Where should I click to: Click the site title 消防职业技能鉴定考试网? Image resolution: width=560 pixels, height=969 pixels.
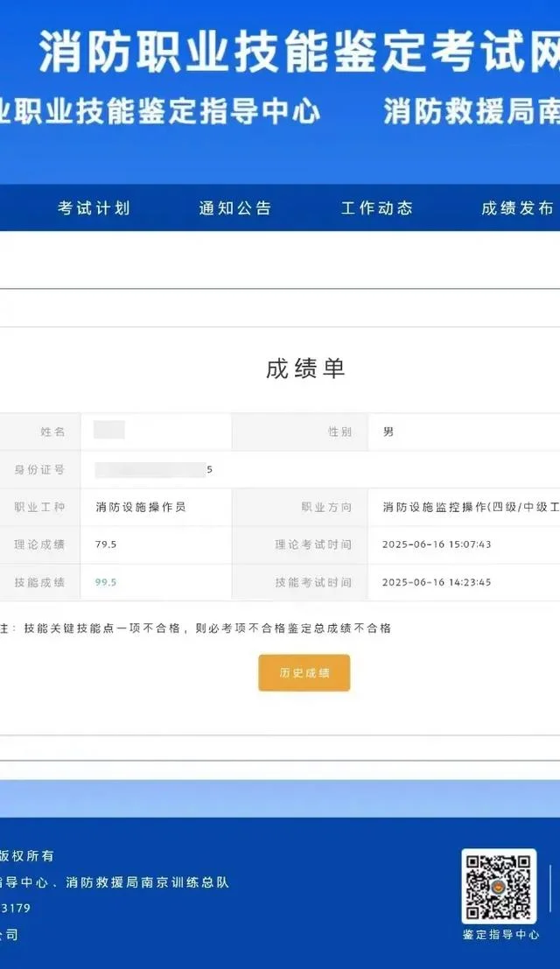pyautogui.click(x=299, y=52)
